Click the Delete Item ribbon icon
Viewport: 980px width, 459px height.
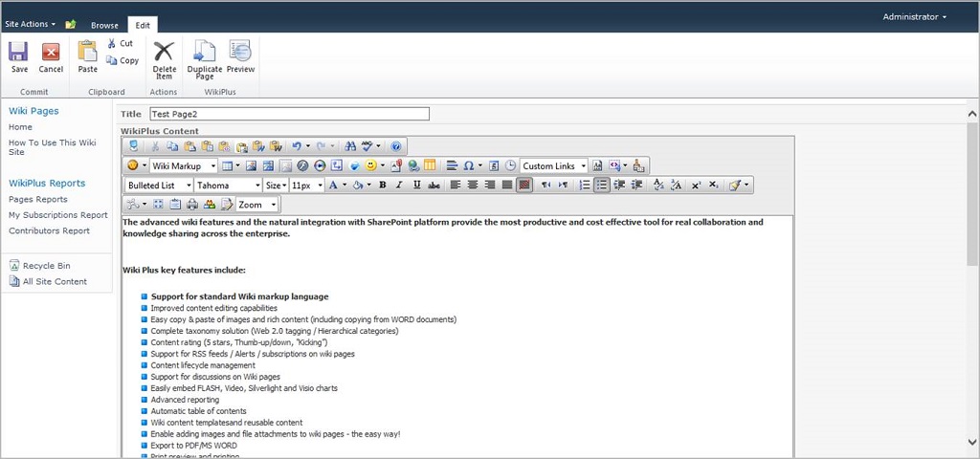coord(164,56)
